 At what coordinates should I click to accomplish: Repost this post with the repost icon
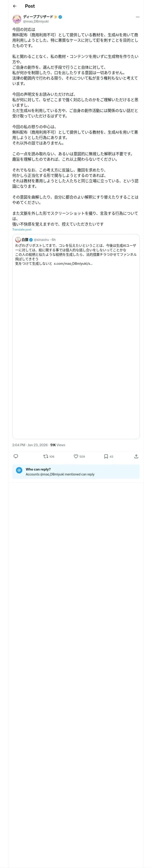pos(45,456)
